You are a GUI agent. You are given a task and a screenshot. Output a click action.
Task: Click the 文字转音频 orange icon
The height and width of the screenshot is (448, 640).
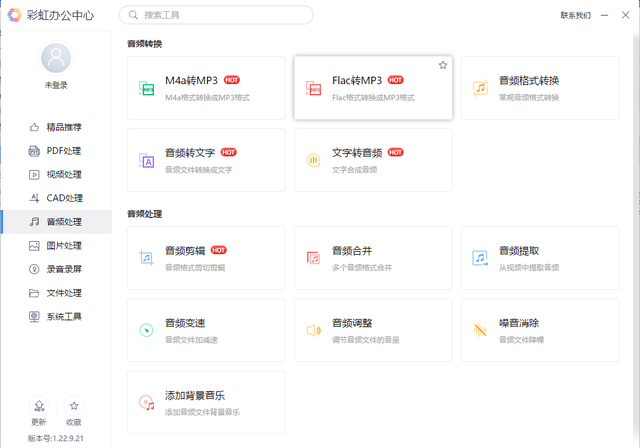[x=313, y=160]
